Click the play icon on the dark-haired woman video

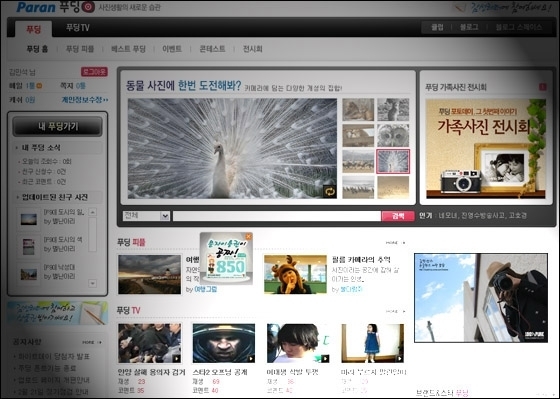[x=325, y=358]
